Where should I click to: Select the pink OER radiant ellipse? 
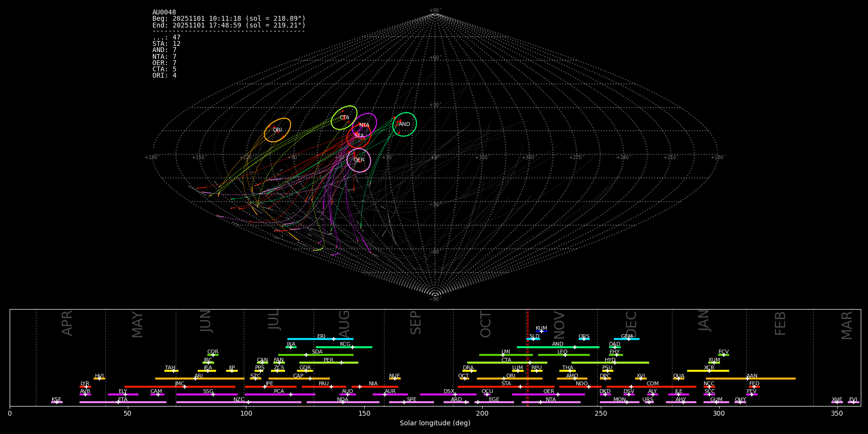coord(359,160)
